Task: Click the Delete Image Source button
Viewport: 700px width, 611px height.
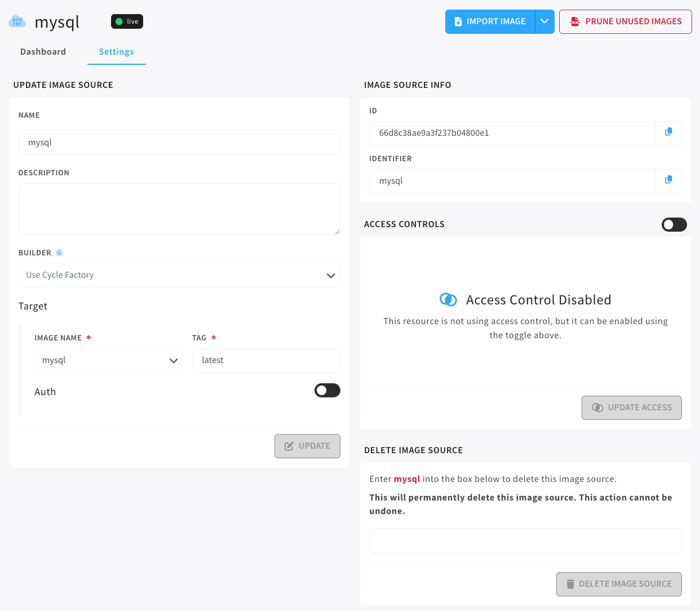Action: tap(619, 584)
